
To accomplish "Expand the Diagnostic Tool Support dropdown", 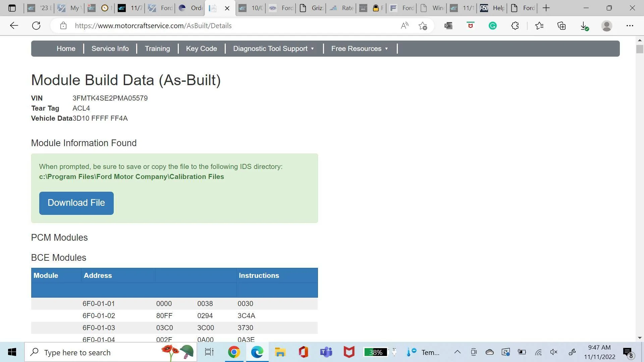I will point(274,49).
